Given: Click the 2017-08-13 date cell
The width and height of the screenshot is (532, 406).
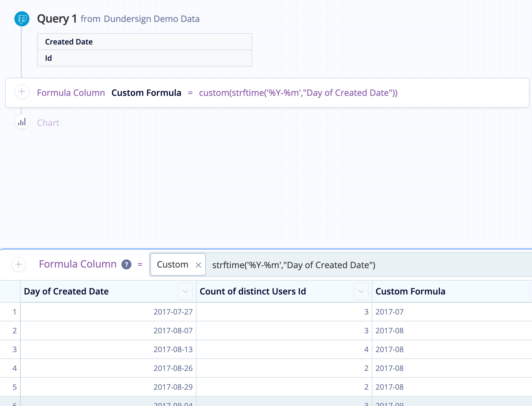Looking at the screenshot, I should (x=108, y=349).
